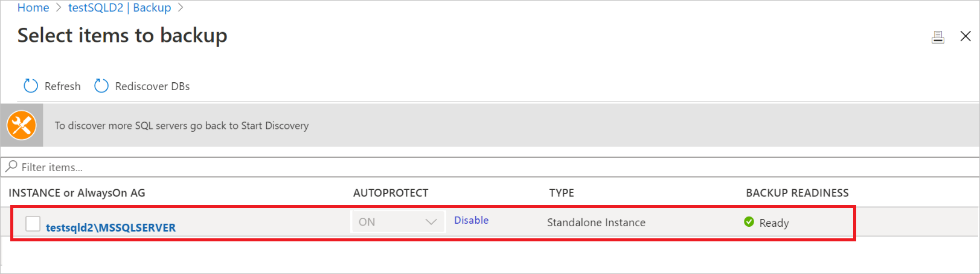Click the AUTOPROTECT column header
This screenshot has height=274, width=980.
click(x=391, y=193)
